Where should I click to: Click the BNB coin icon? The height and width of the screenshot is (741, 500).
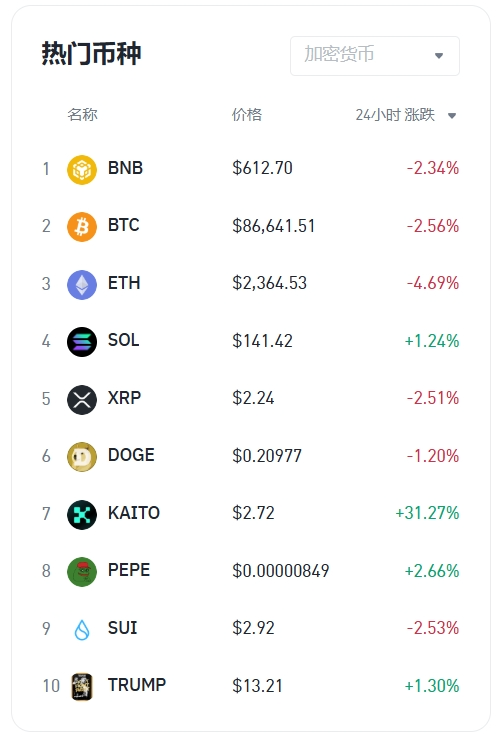tap(82, 169)
